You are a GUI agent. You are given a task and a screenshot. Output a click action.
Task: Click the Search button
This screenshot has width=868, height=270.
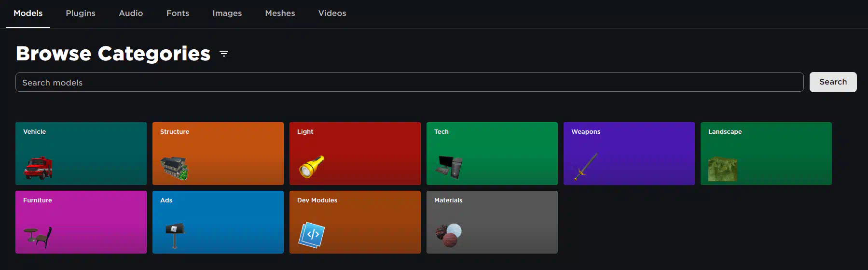pyautogui.click(x=833, y=82)
